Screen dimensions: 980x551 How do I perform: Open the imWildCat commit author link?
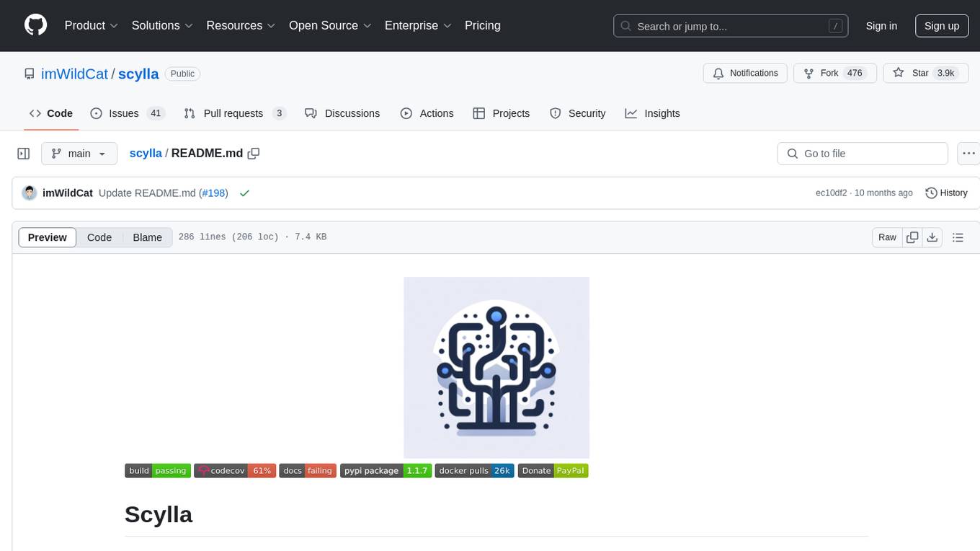click(68, 193)
